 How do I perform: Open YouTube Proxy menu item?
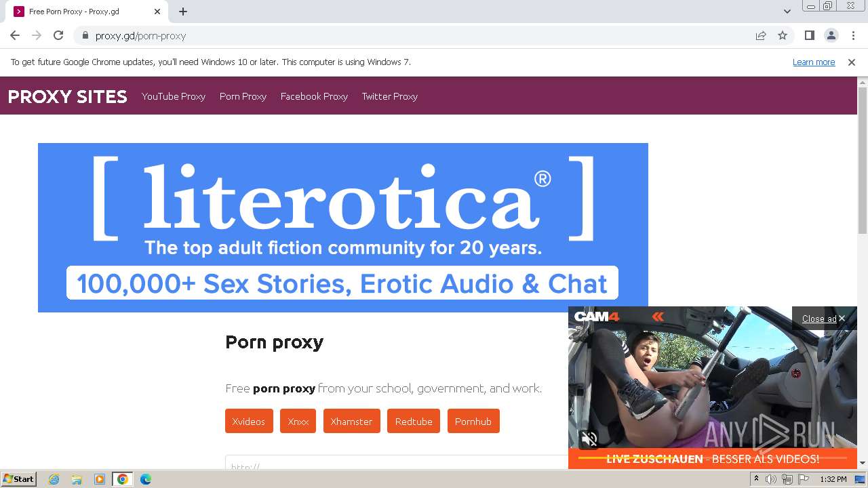point(174,96)
